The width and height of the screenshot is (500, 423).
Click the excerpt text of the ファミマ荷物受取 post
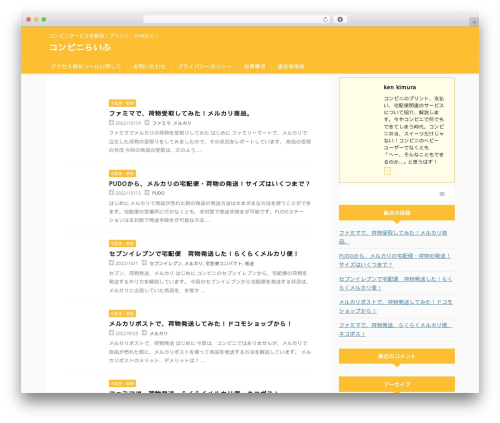click(x=210, y=141)
